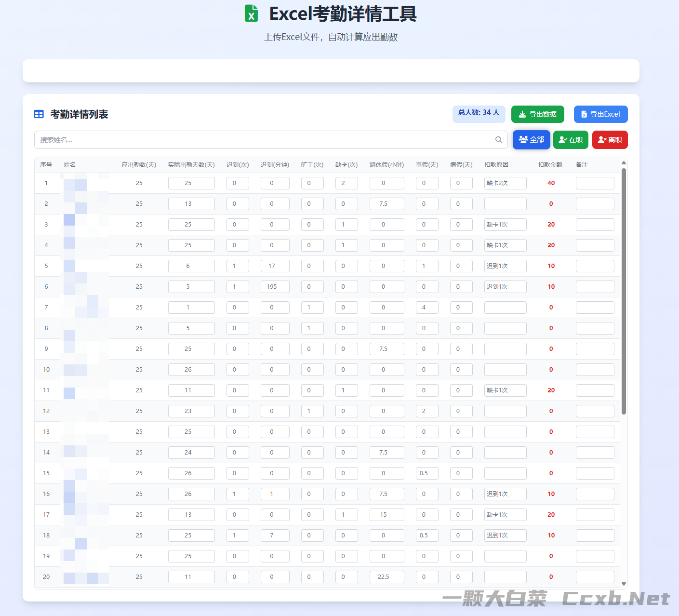Click 扣款原因 field 缺卡2次 in row 1
The width and height of the screenshot is (679, 616).
[x=506, y=183]
